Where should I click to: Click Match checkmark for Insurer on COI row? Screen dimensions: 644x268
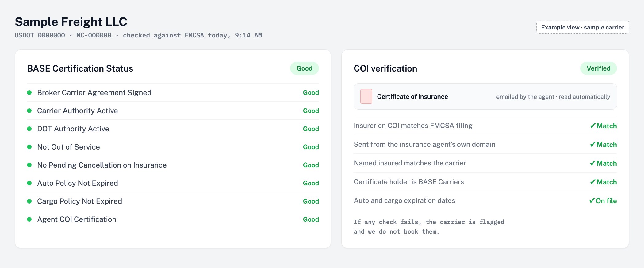pos(603,126)
